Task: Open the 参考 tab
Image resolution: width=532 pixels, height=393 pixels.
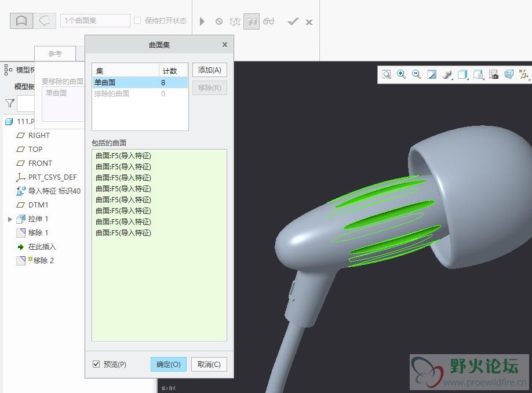Action: point(55,54)
